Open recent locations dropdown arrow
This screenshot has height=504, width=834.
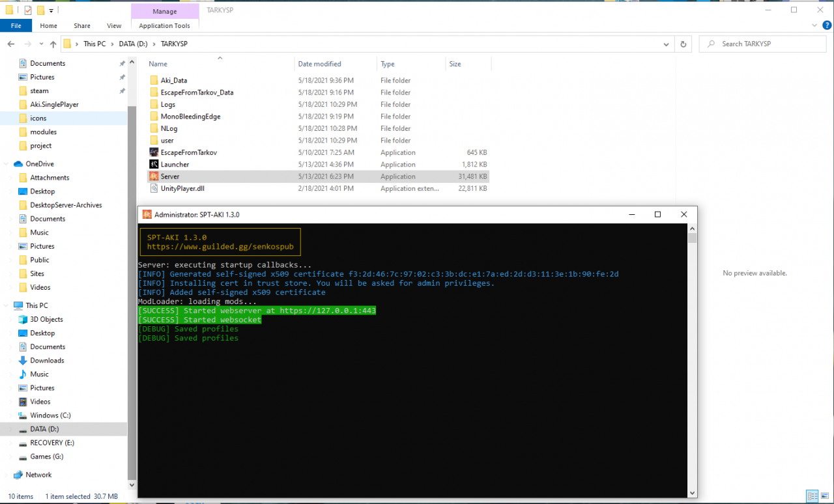tap(41, 44)
